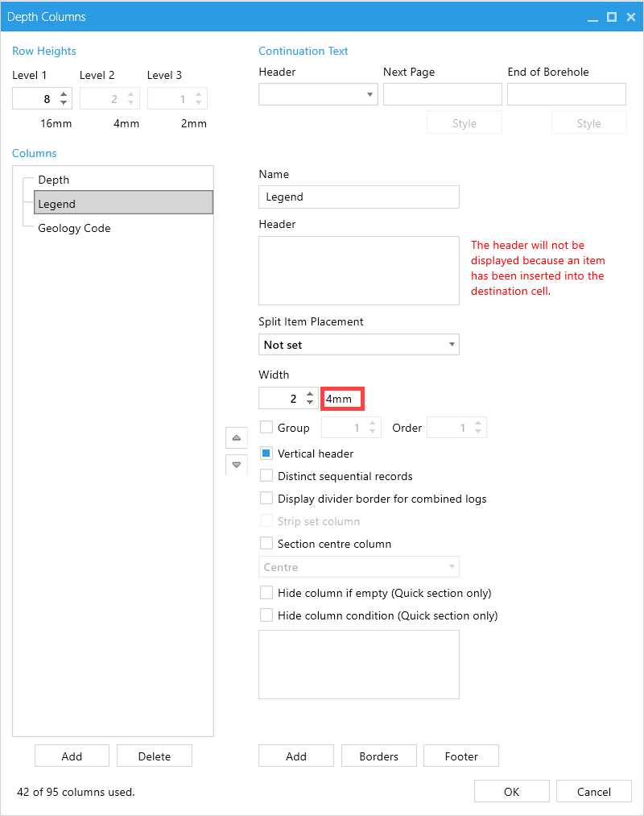Open the Split Item Placement dropdown
The image size is (644, 816).
(359, 345)
